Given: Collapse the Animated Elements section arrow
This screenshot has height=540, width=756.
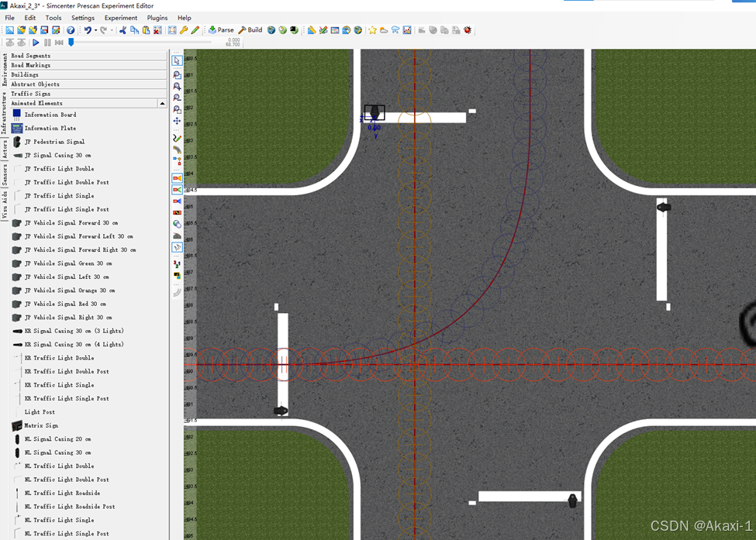Looking at the screenshot, I should [163, 103].
